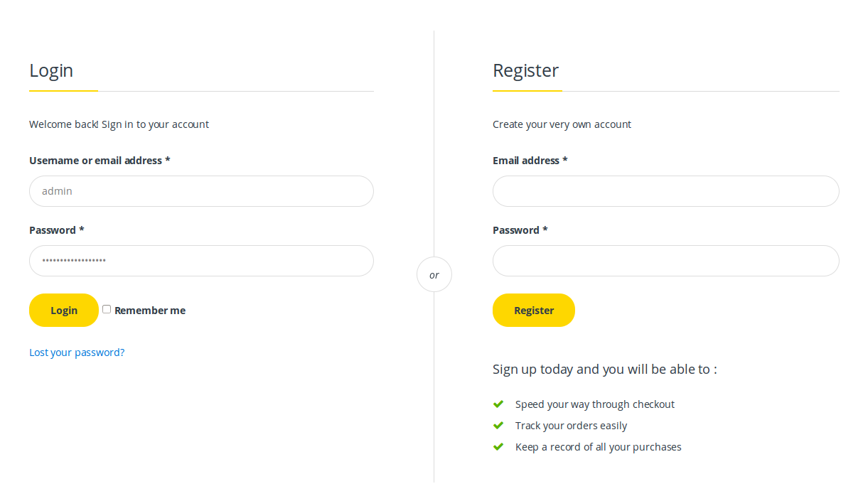Click the "Track your orders easily" text
Screen dimensions: 868x501
571,426
